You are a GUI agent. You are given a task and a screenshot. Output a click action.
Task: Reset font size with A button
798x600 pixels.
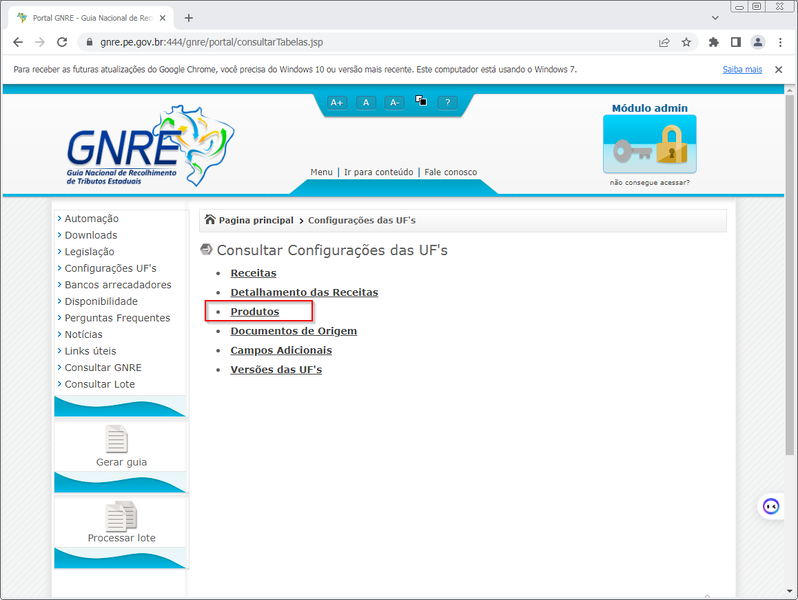(366, 102)
